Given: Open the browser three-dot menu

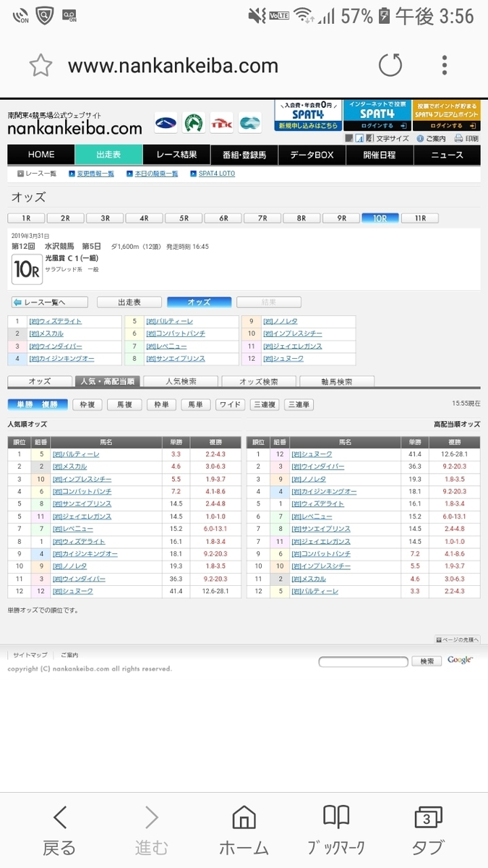Looking at the screenshot, I should (445, 66).
